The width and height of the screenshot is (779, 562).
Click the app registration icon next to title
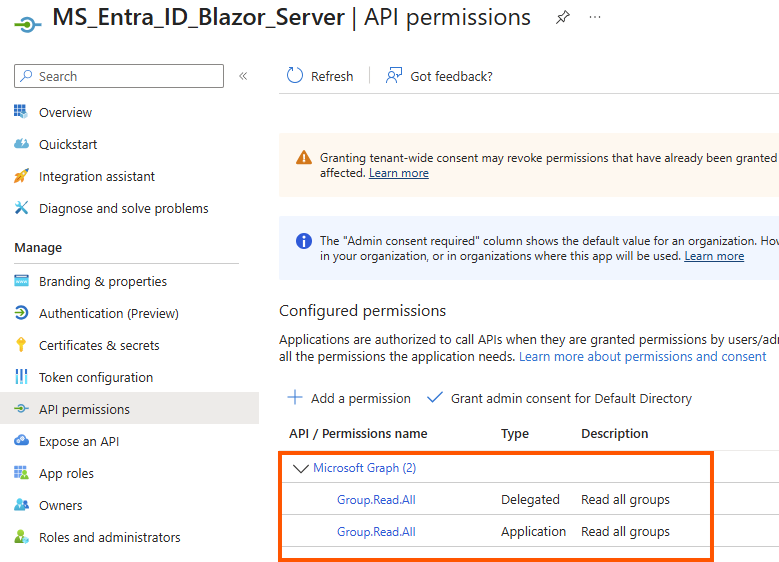coord(27,24)
